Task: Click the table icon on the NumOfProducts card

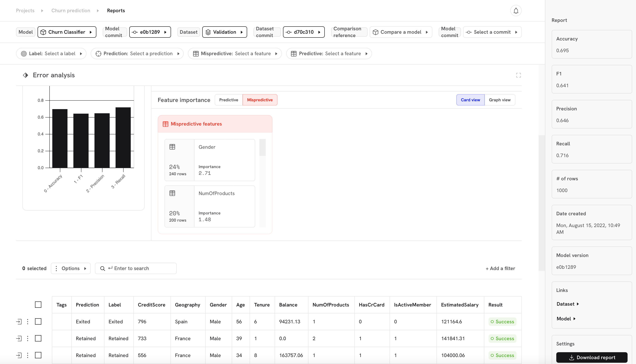Action: click(172, 193)
